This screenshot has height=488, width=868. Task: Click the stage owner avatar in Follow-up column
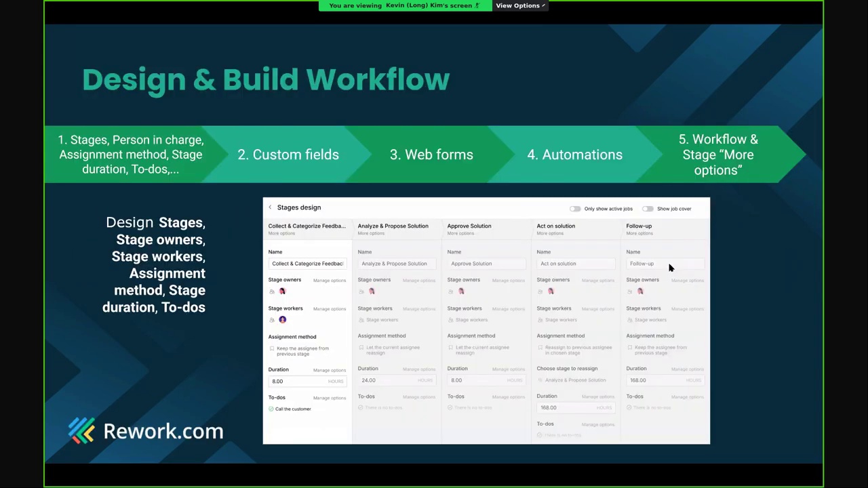(x=640, y=291)
